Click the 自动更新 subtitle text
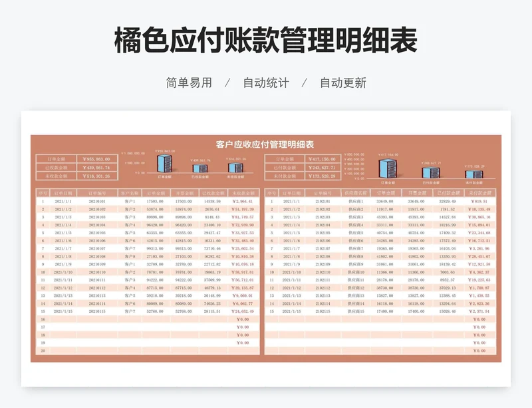 (x=343, y=83)
